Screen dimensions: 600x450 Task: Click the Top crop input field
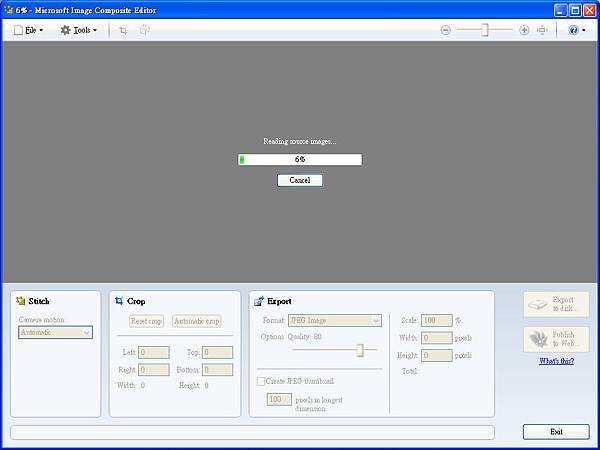tap(217, 352)
